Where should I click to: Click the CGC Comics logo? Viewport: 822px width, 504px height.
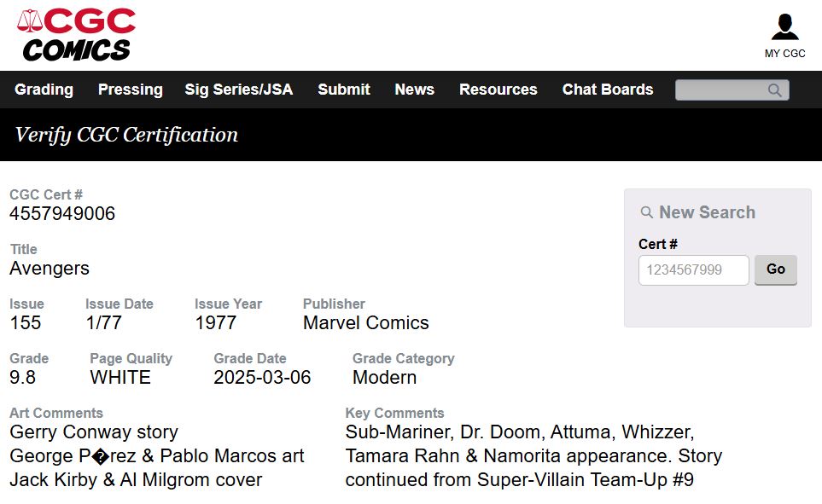coord(76,35)
